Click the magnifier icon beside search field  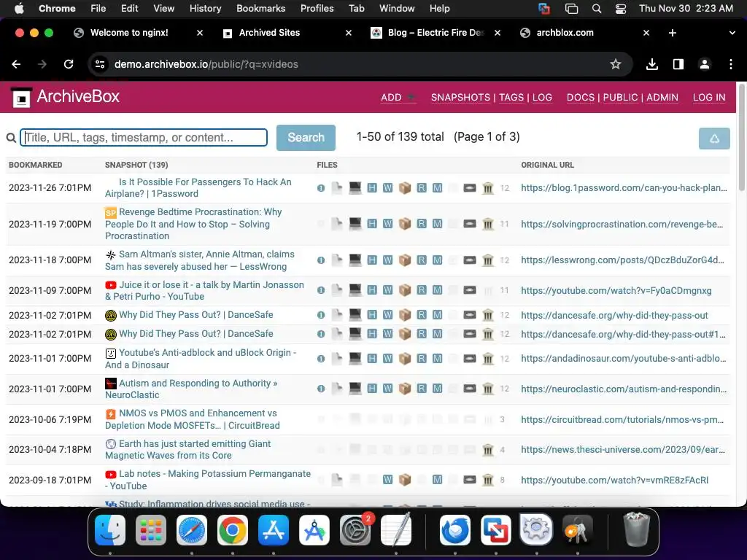(11, 138)
